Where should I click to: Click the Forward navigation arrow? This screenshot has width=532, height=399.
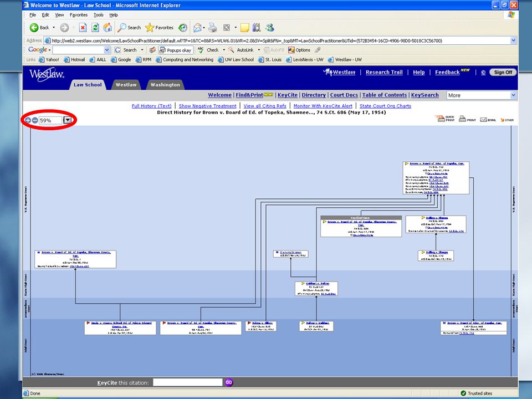click(64, 28)
